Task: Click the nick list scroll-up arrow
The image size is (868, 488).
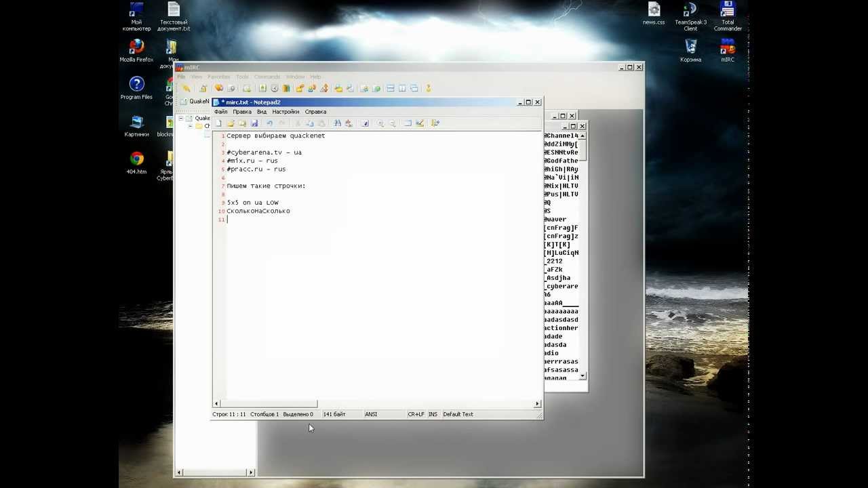Action: [x=582, y=136]
